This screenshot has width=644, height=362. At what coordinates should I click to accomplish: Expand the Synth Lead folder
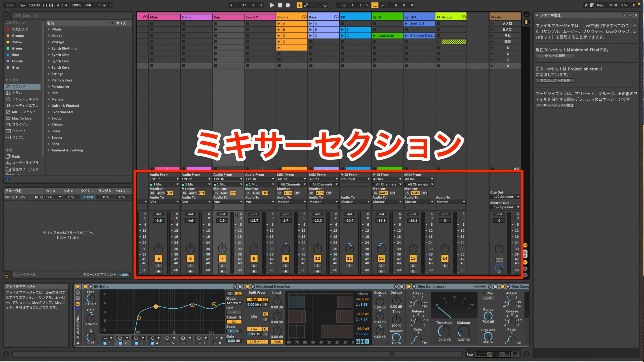point(49,61)
